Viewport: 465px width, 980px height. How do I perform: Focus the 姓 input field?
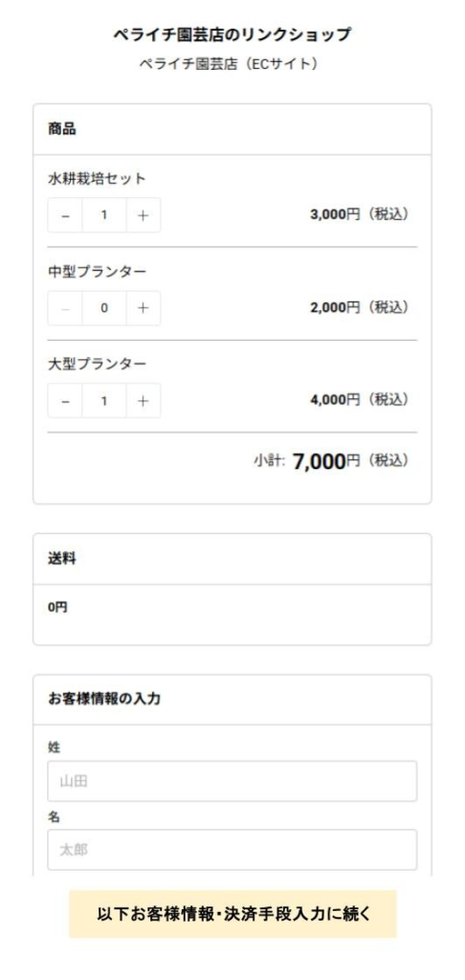click(x=232, y=781)
